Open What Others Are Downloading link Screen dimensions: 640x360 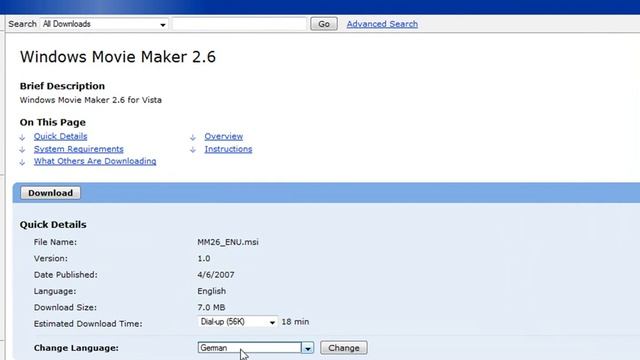[x=95, y=161]
